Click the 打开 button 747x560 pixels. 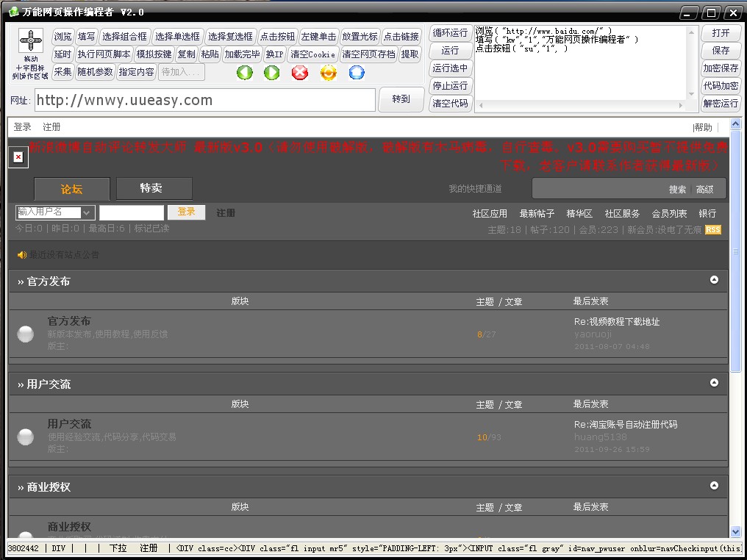pos(721,33)
